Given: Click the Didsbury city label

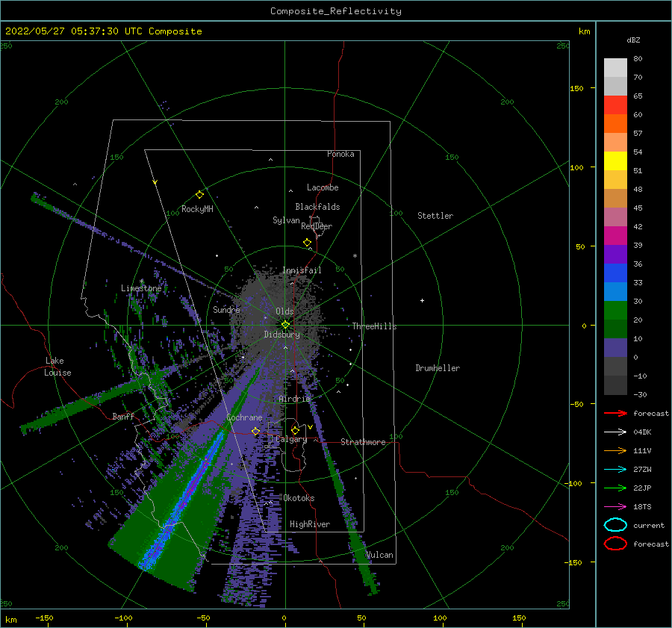Looking at the screenshot, I should tap(282, 335).
